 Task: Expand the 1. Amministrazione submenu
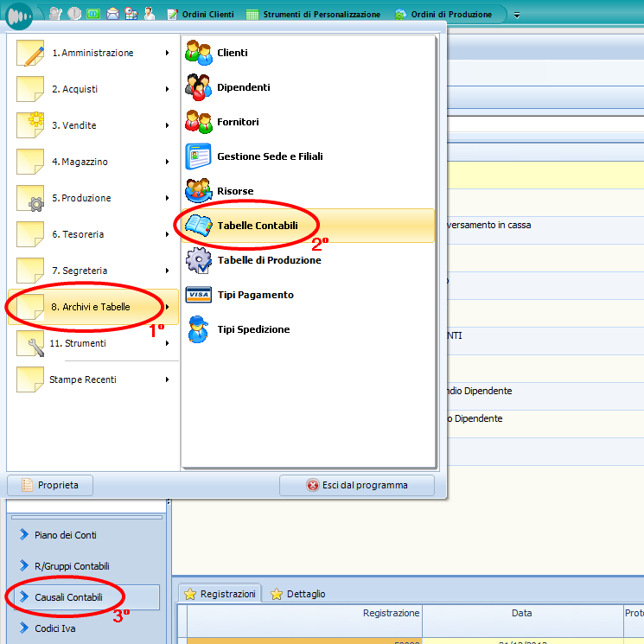[92, 53]
